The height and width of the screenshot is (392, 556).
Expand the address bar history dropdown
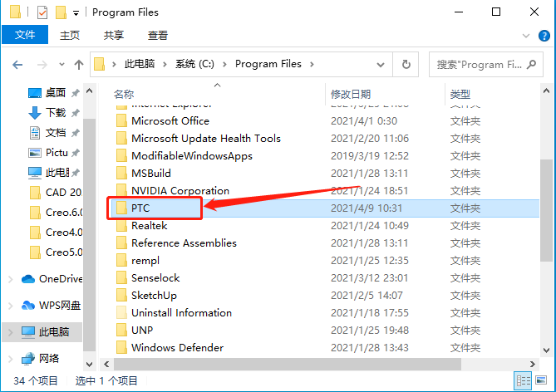click(x=381, y=65)
